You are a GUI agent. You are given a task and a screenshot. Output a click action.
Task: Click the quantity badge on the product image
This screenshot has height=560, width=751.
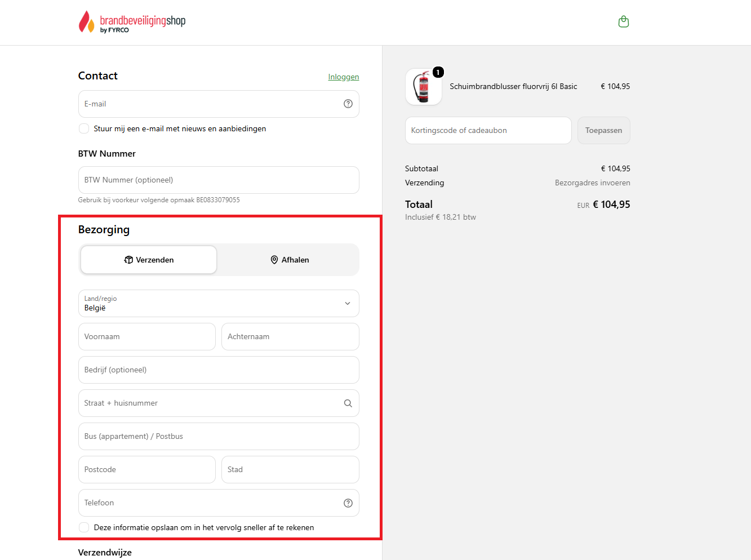point(438,72)
